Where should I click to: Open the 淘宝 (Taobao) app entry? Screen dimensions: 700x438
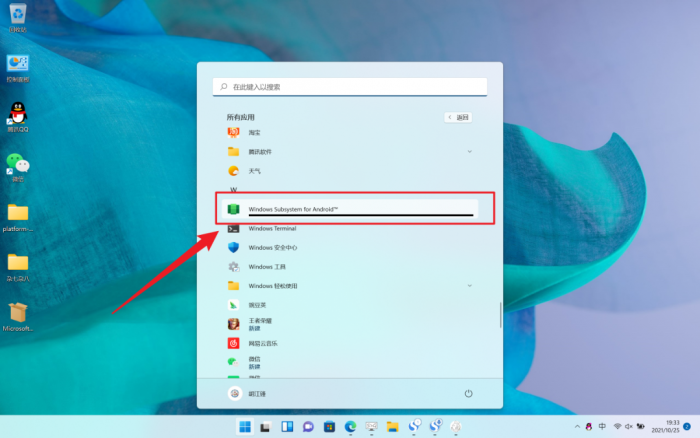point(254,132)
